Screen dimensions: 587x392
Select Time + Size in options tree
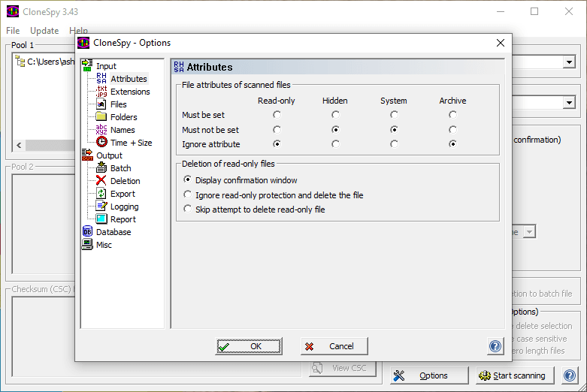click(x=131, y=143)
